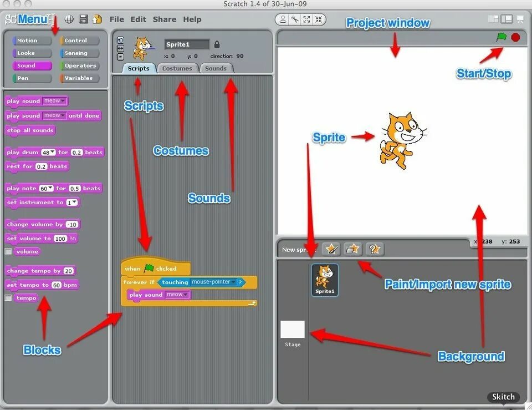Switch to the Costumes tab
The height and width of the screenshot is (410, 532).
point(177,68)
